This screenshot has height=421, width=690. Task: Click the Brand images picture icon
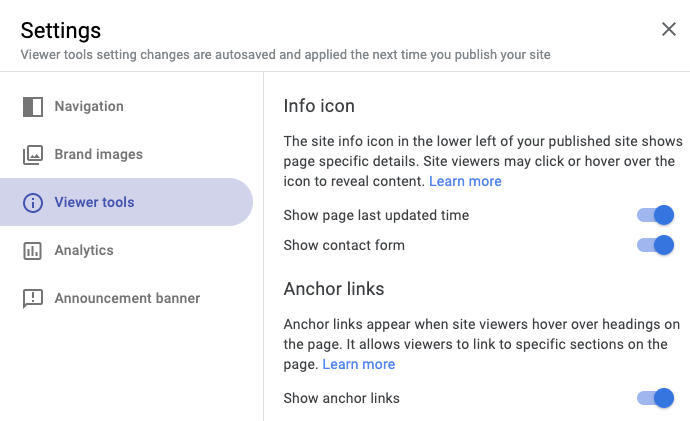33,155
